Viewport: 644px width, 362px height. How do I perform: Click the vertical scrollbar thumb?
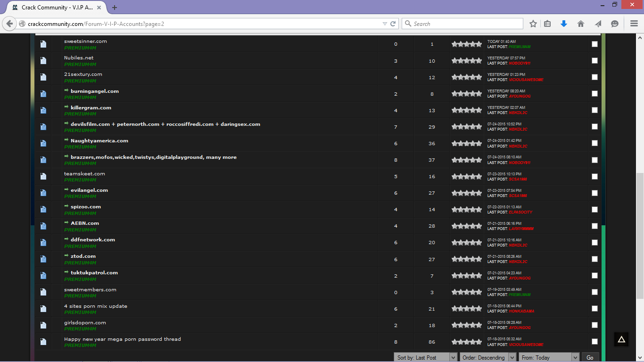click(640, 236)
